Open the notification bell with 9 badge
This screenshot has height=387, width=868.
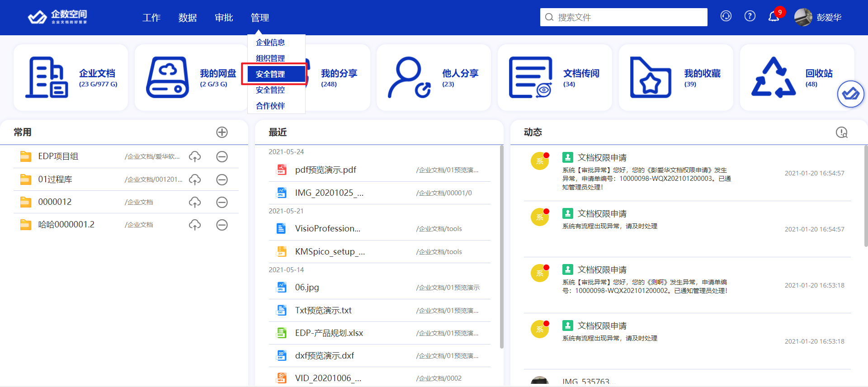(774, 17)
